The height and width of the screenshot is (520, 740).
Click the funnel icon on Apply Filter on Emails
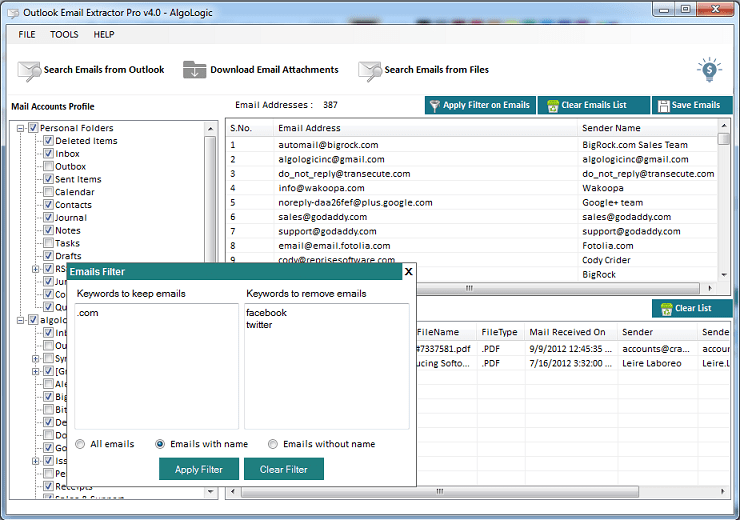434,106
